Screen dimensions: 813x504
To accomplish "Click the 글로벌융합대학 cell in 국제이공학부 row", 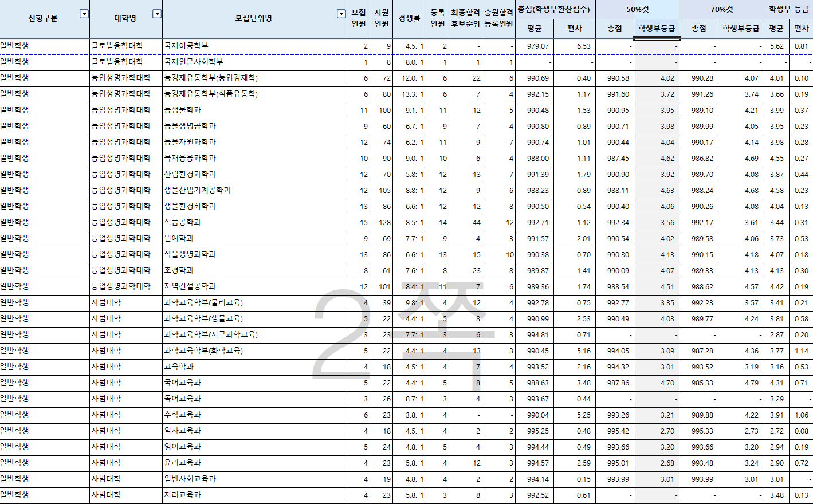I will [126, 46].
